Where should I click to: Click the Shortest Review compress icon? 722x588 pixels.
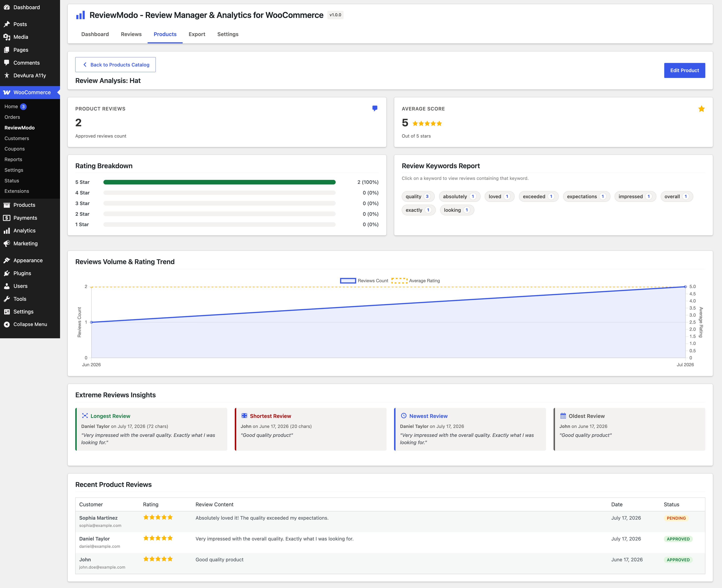244,416
